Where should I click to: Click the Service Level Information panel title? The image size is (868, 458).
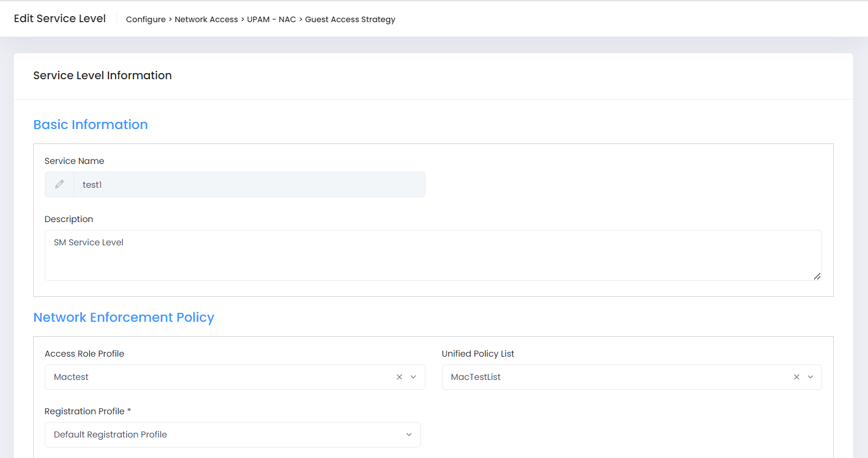[102, 75]
